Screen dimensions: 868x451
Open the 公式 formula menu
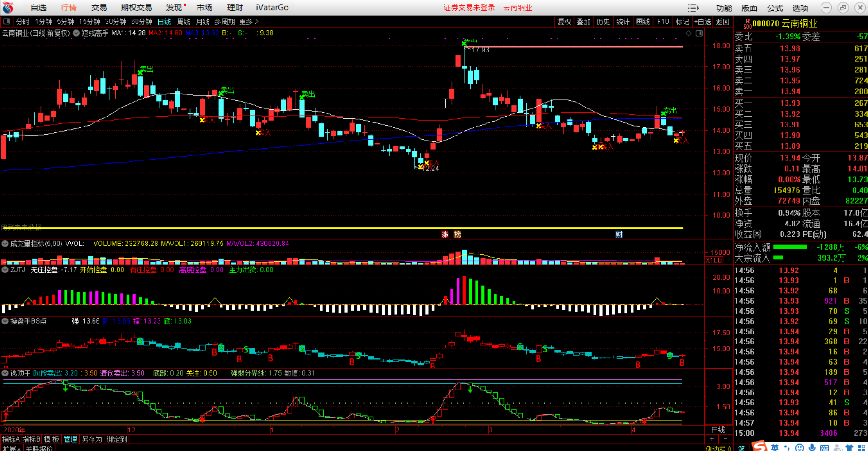(x=775, y=8)
